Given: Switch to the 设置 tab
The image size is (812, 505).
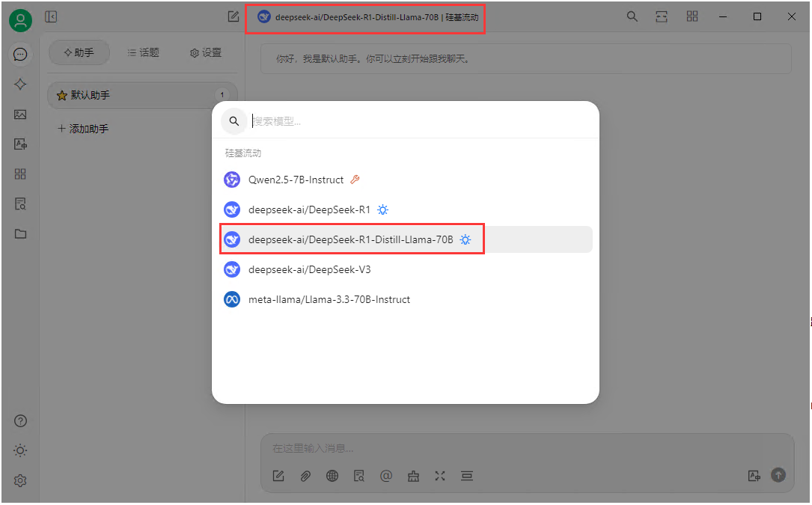Looking at the screenshot, I should [206, 52].
